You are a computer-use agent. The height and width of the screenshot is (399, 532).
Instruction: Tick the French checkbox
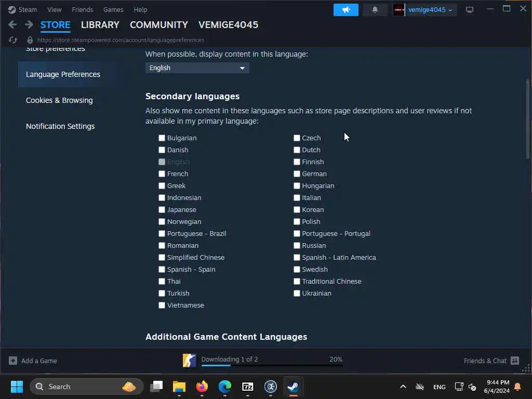pyautogui.click(x=162, y=174)
